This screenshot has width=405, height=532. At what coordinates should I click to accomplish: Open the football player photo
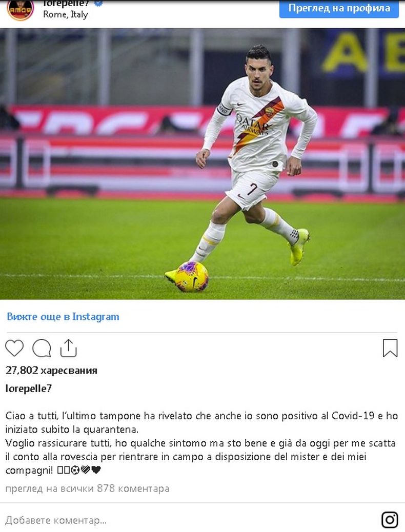click(x=202, y=164)
